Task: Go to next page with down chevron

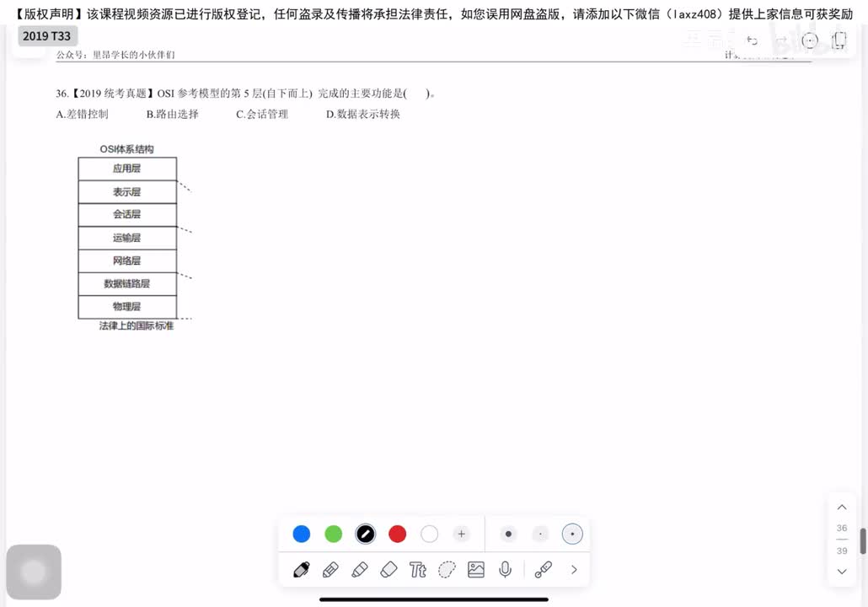Action: click(842, 572)
